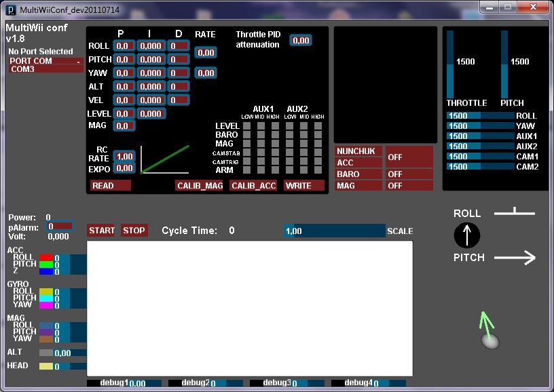
Task: Open the PORT COM list
Action: tap(46, 60)
